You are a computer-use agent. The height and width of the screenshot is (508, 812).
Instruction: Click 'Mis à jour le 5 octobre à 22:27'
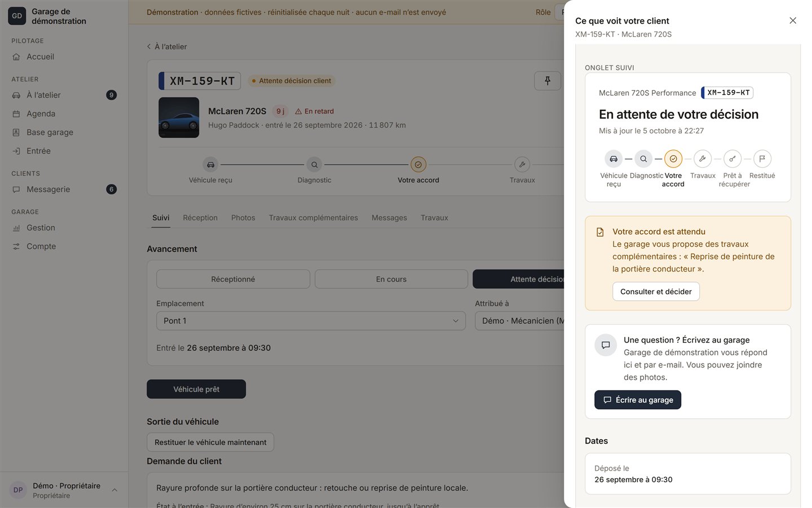click(x=651, y=130)
